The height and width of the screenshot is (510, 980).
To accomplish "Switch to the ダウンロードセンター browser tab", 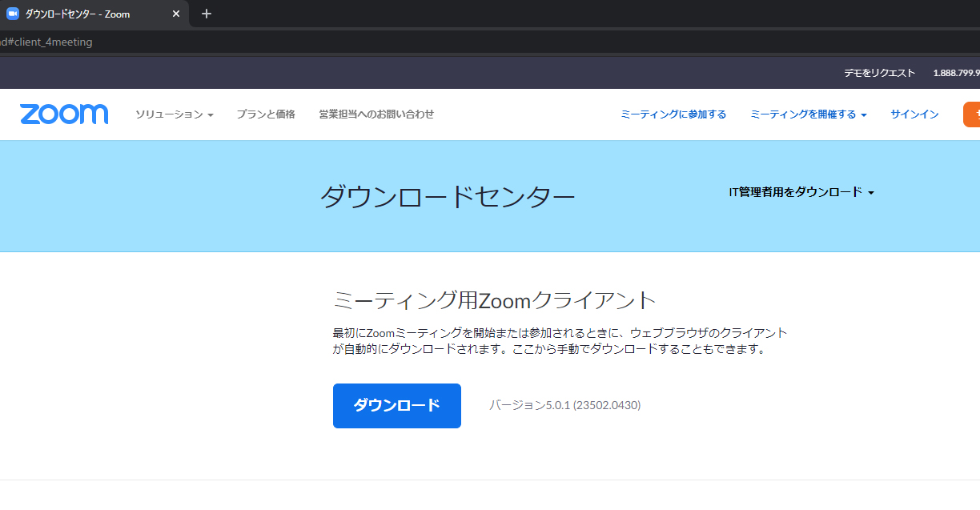I will [x=88, y=14].
